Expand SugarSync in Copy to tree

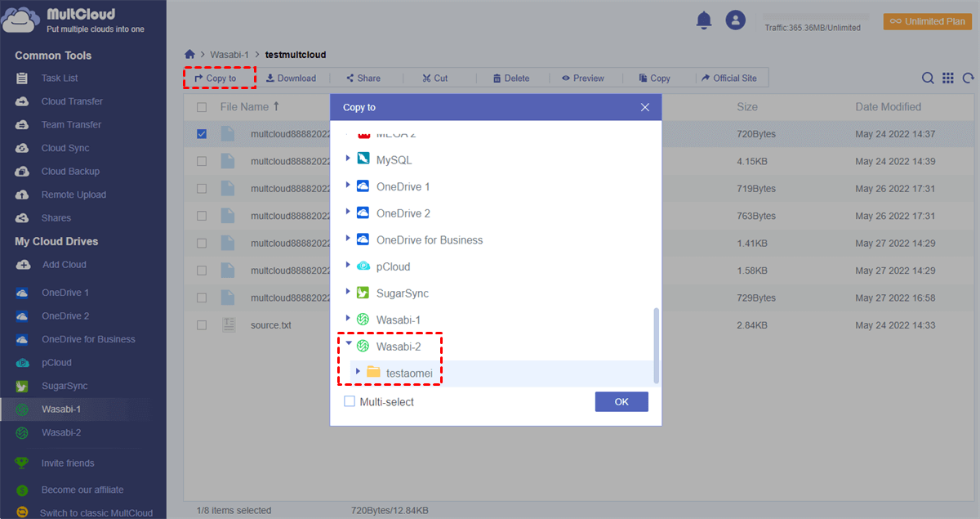point(349,292)
